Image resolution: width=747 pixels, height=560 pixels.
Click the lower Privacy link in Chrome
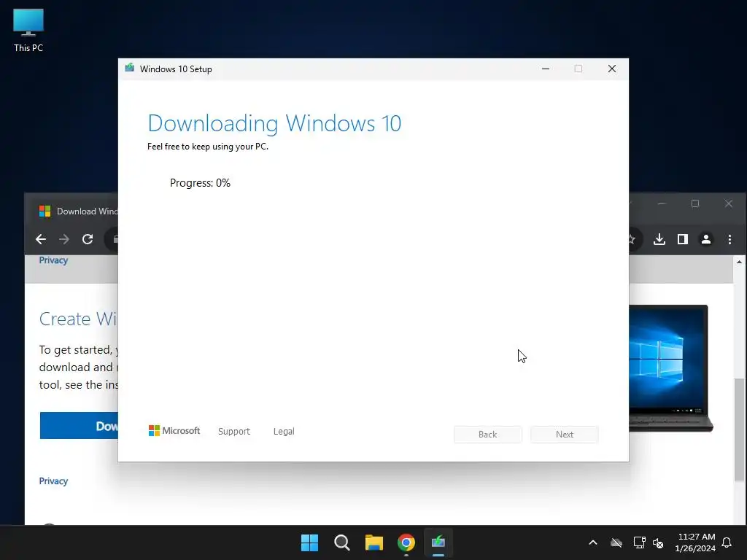[x=53, y=481]
